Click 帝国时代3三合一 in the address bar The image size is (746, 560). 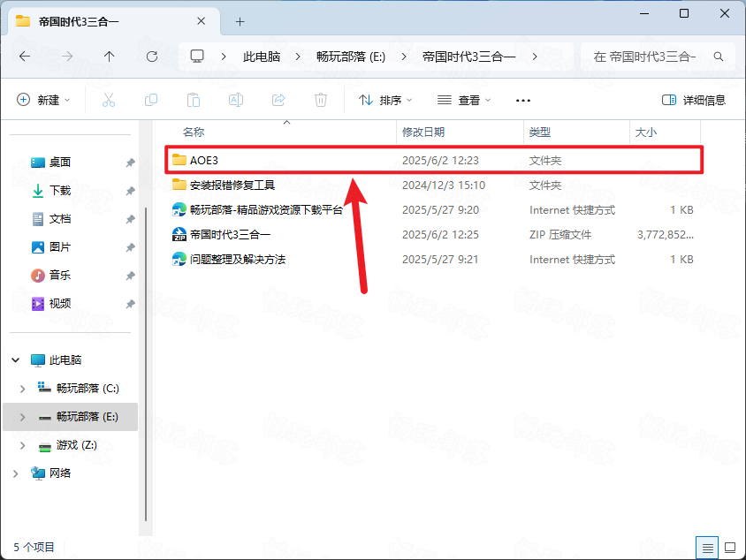(x=469, y=57)
